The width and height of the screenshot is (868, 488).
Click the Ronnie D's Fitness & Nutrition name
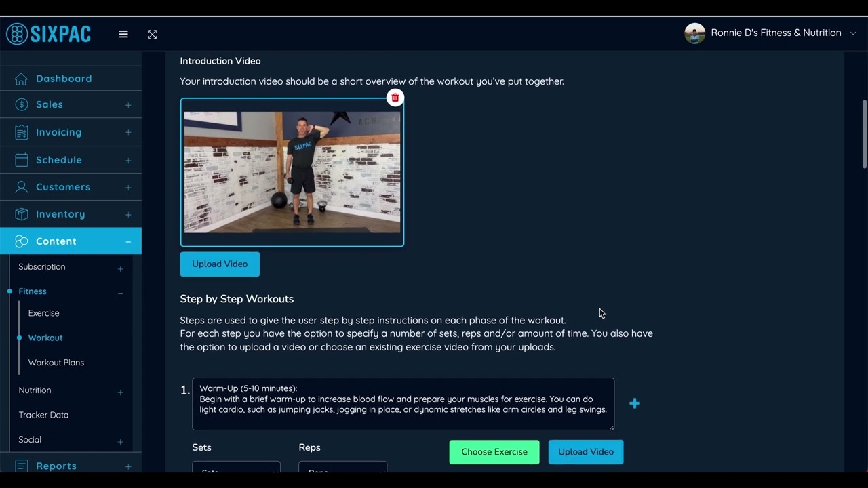click(x=776, y=33)
